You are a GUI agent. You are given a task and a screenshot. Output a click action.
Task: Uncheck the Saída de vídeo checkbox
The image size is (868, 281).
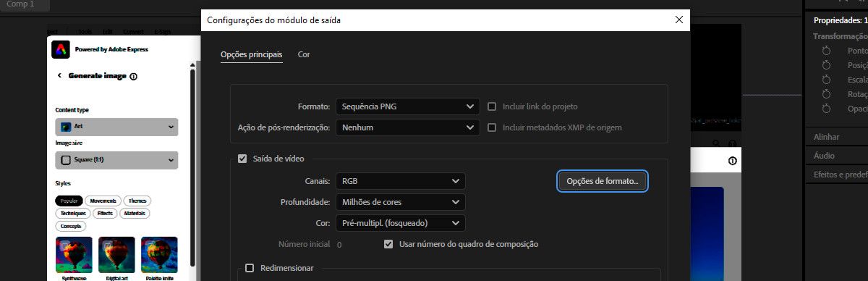point(242,158)
